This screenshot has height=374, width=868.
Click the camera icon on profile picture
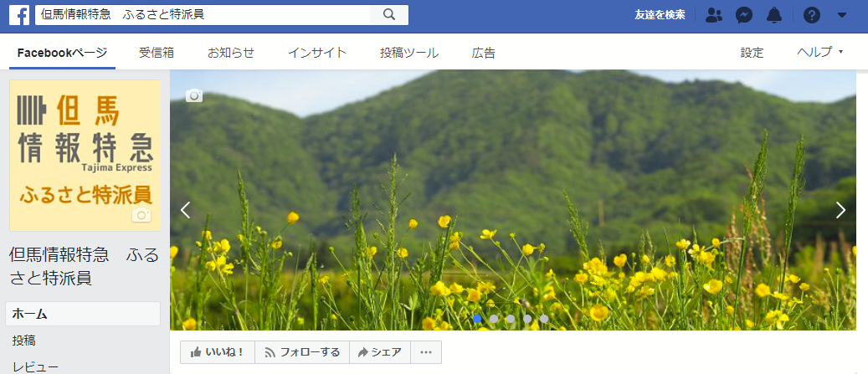pyautogui.click(x=141, y=215)
